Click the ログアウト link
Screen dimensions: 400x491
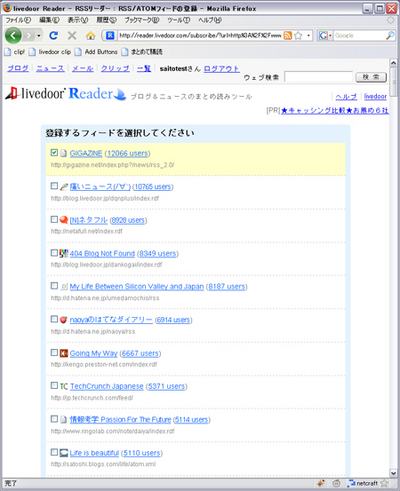(221, 69)
